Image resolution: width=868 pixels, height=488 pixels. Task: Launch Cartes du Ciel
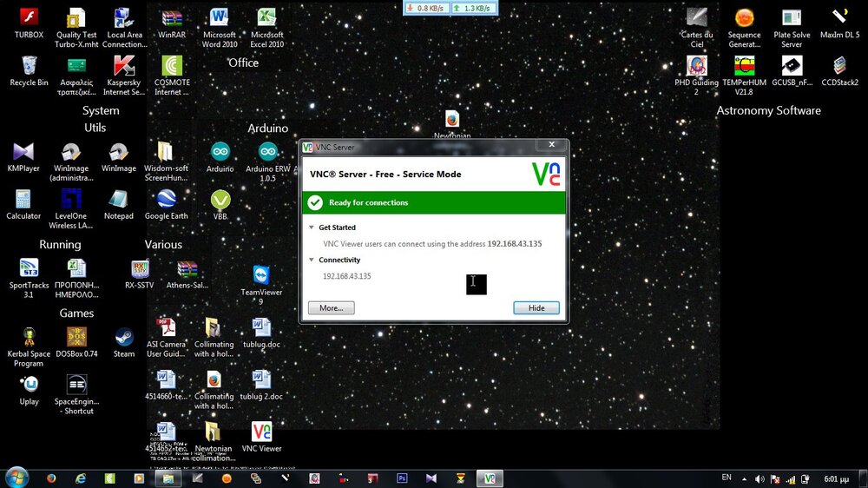pos(696,18)
